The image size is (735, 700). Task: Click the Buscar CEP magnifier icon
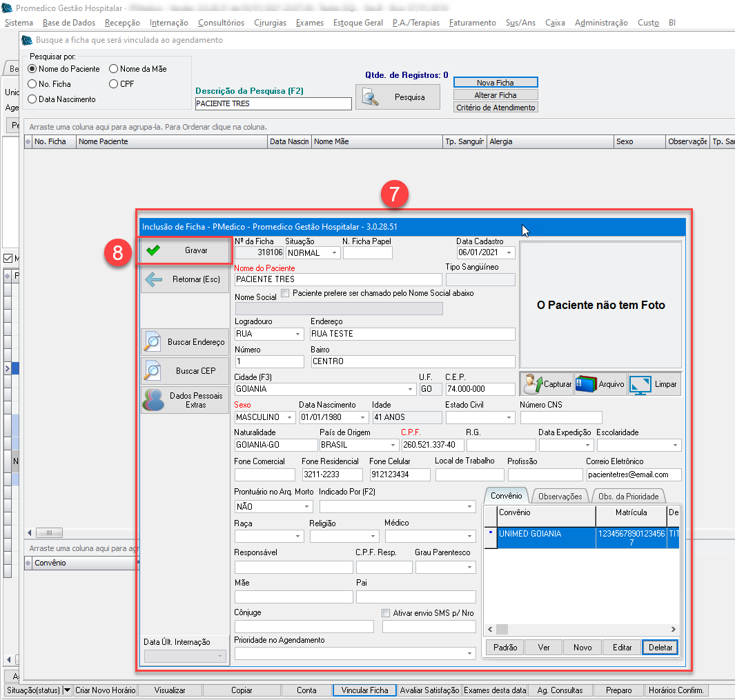tap(153, 371)
